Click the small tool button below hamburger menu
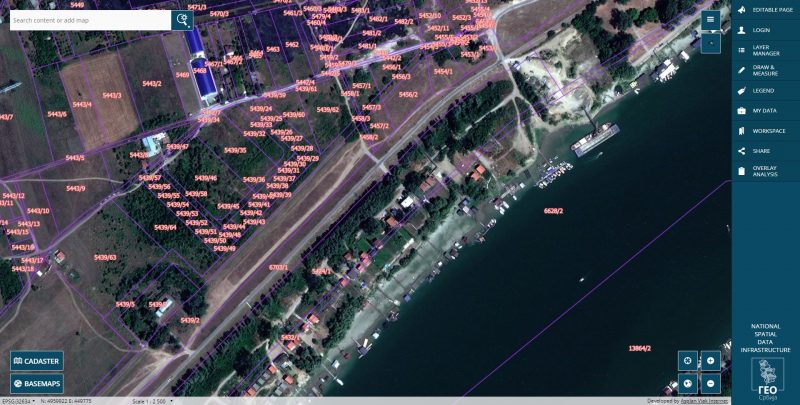Image resolution: width=800 pixels, height=405 pixels. point(711,44)
